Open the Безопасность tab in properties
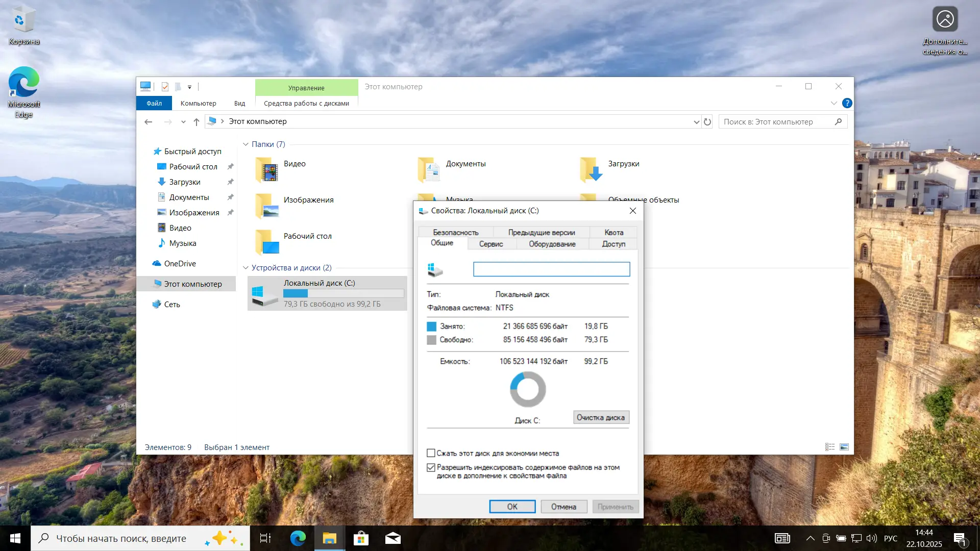The width and height of the screenshot is (980, 551). pyautogui.click(x=455, y=232)
